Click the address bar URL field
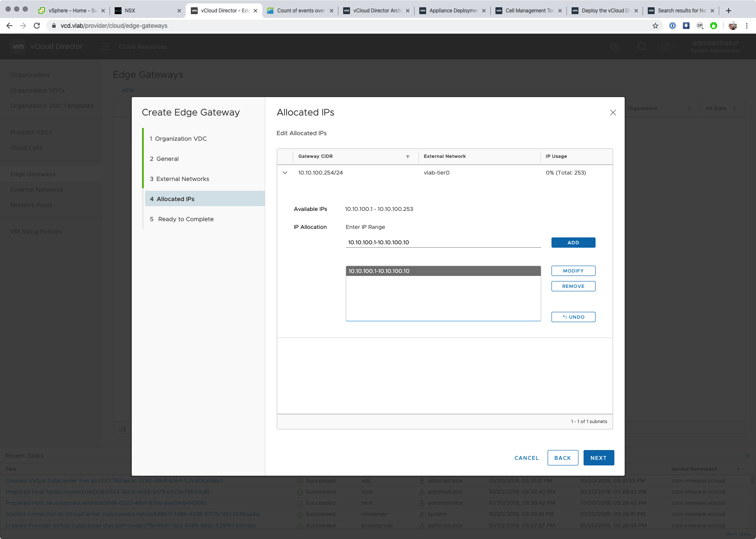Image resolution: width=756 pixels, height=539 pixels. [351, 26]
